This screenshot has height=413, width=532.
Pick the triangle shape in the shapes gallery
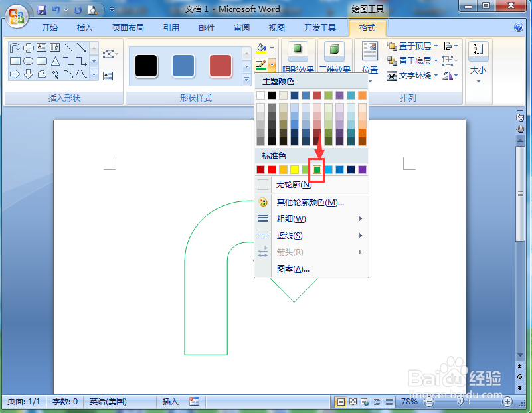pyautogui.click(x=55, y=61)
